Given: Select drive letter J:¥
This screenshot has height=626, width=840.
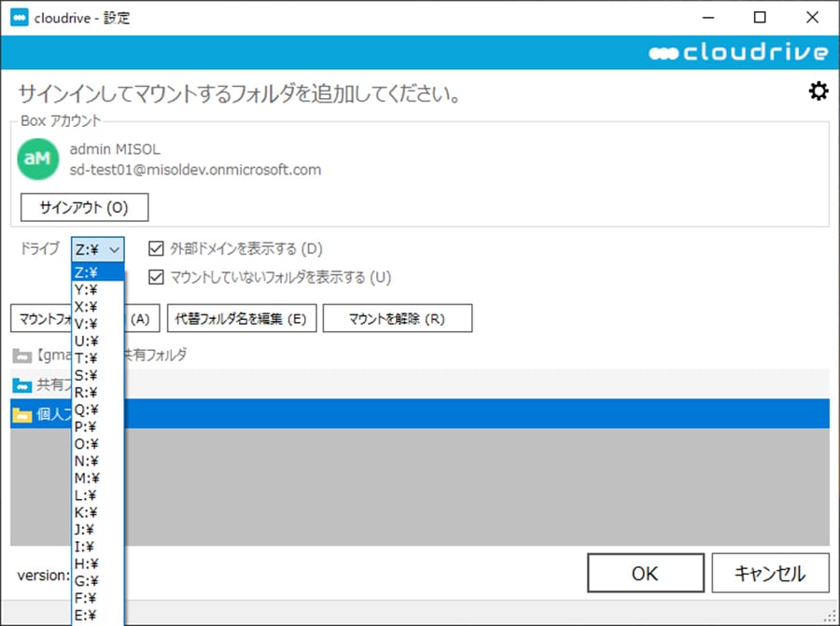Looking at the screenshot, I should 97,530.
